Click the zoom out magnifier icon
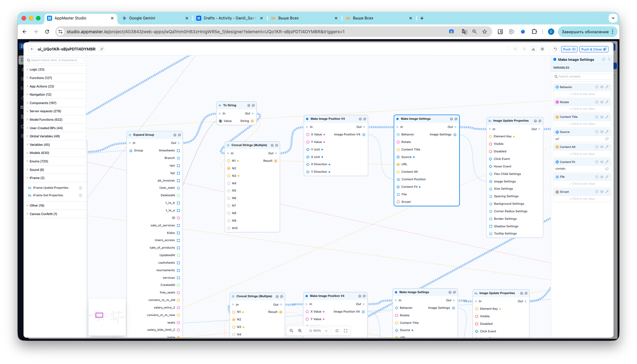Screen dimensions: 637x364 (x=291, y=331)
